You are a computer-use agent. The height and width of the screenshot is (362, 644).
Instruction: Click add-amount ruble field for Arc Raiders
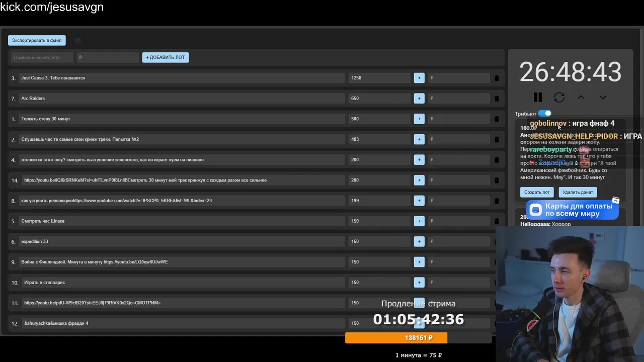(x=459, y=99)
